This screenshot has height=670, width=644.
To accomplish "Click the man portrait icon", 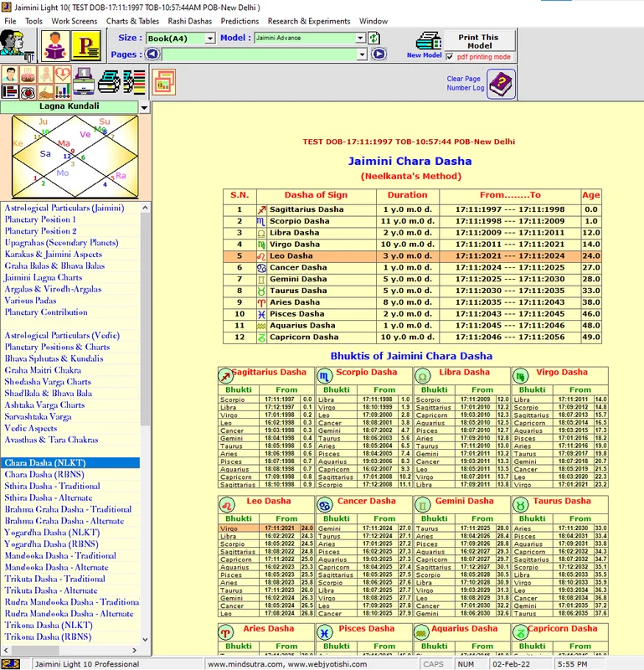I will coord(9,75).
